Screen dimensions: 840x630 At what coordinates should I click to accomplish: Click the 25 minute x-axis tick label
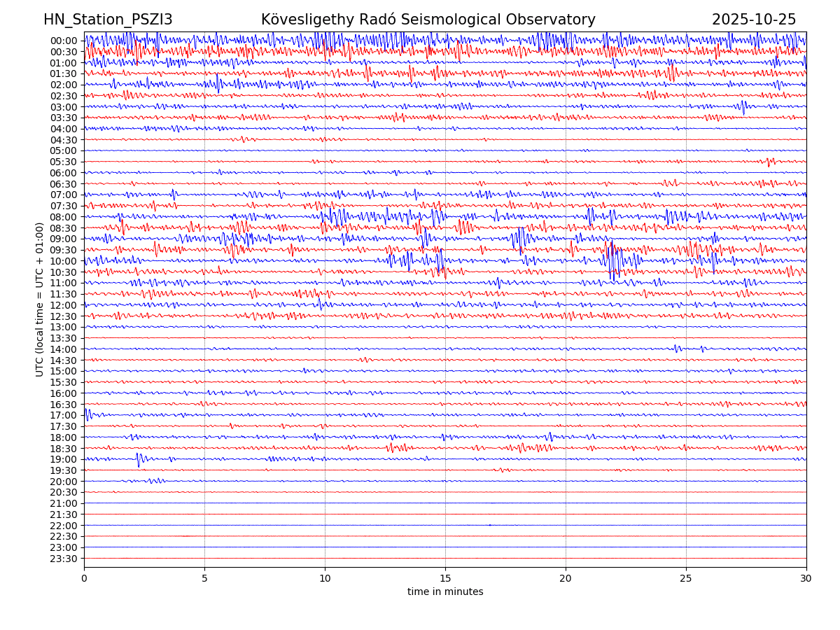(686, 578)
